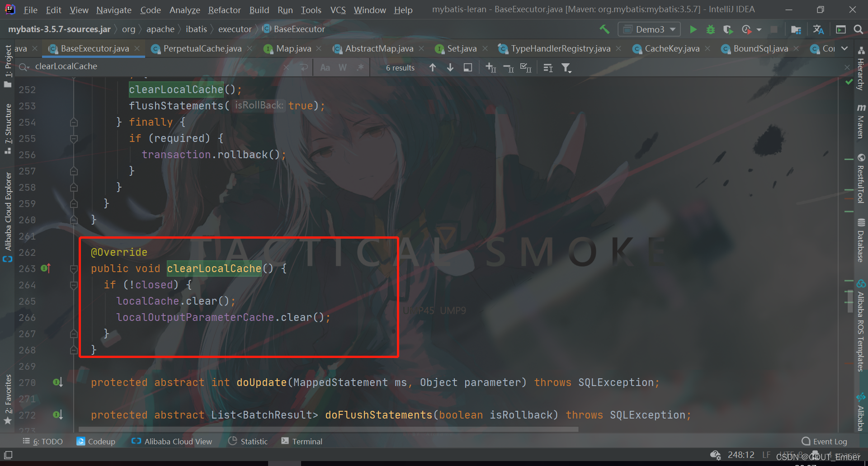Expand the profiler options dropdown arrow
868x466 pixels.
(x=759, y=30)
